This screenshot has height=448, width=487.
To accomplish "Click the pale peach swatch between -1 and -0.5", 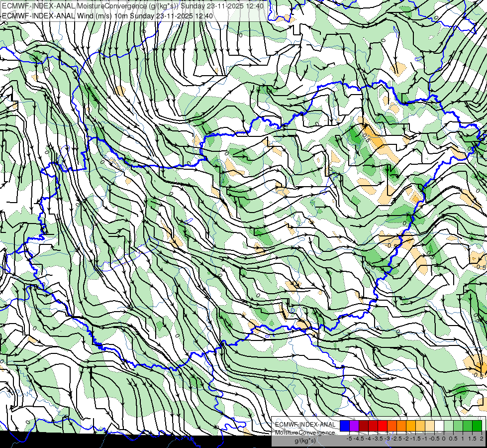I will (430, 426).
